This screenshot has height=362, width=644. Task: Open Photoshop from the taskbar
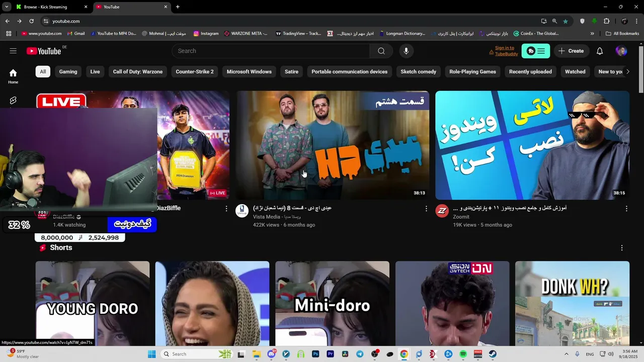point(315,354)
